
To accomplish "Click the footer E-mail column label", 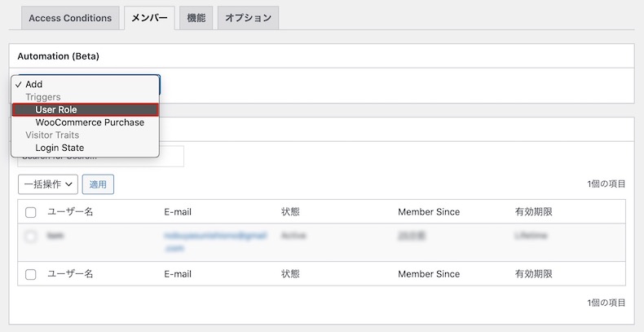I will coord(178,274).
